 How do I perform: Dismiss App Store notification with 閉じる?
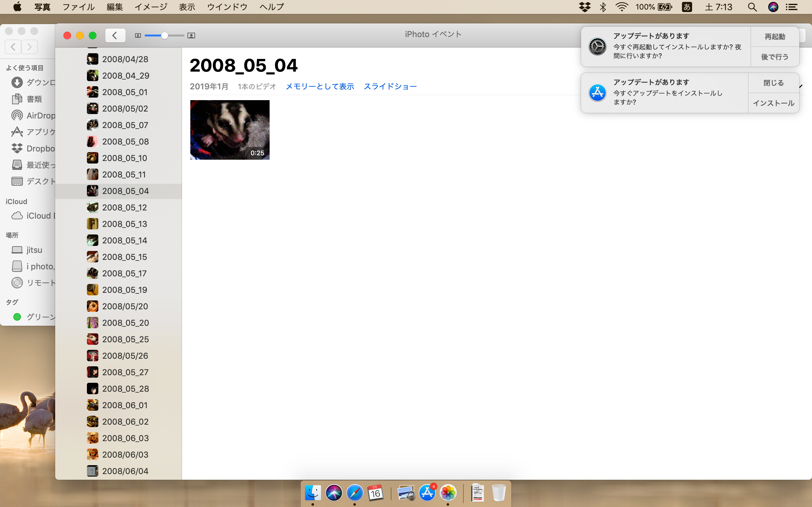pos(773,83)
